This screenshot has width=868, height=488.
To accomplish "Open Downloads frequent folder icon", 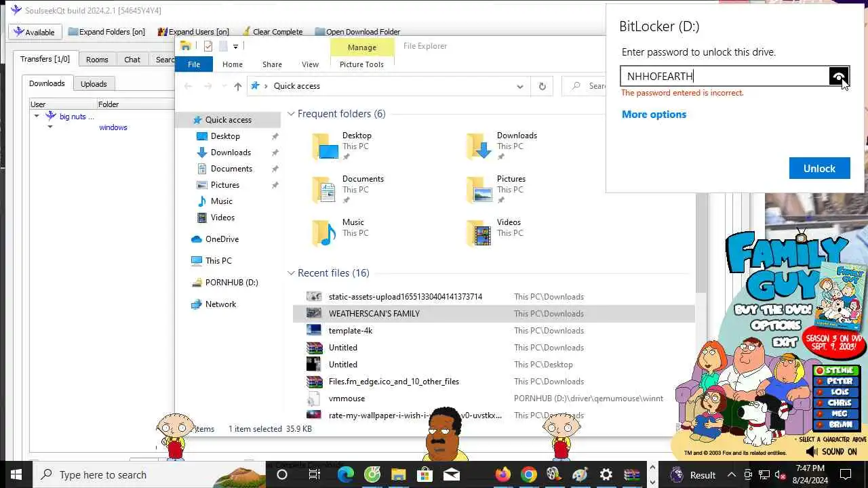I will tap(479, 146).
